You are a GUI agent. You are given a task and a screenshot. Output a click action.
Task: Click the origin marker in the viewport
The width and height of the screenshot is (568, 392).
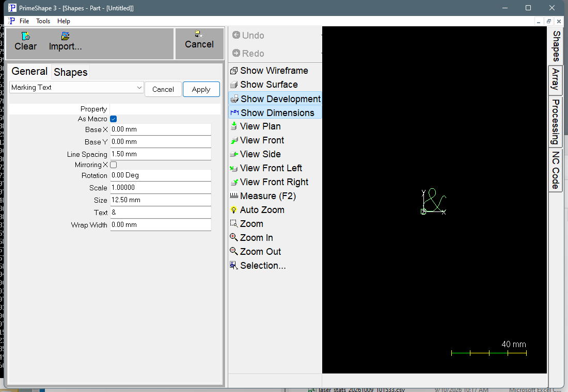[423, 212]
